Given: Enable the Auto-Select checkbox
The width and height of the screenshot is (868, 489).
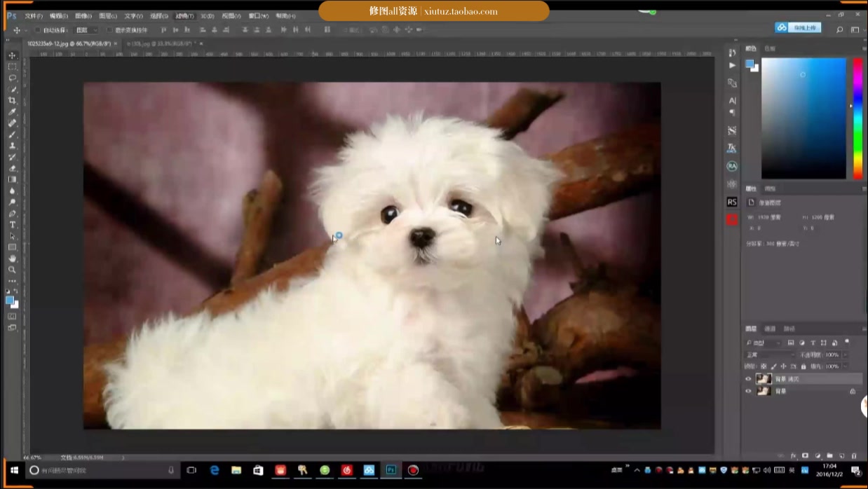Looking at the screenshot, I should [38, 30].
